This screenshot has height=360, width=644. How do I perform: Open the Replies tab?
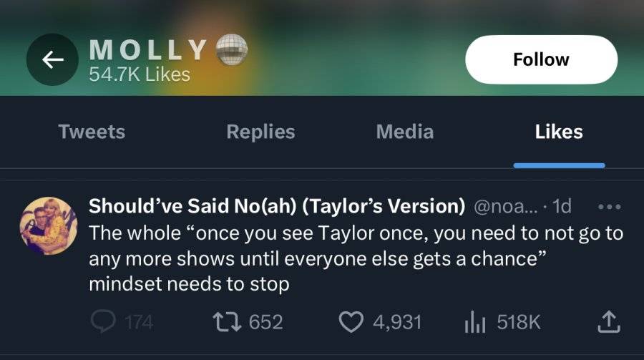point(260,132)
